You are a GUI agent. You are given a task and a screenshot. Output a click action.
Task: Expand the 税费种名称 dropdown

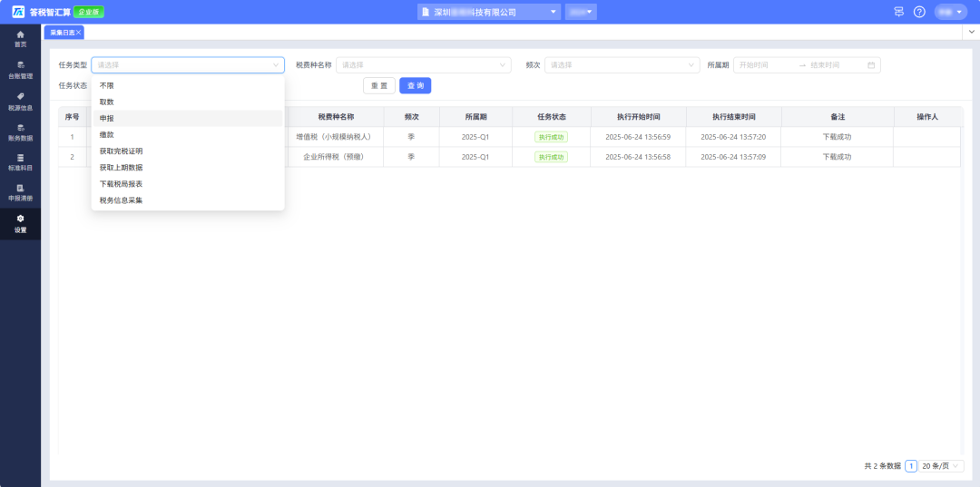pos(423,65)
